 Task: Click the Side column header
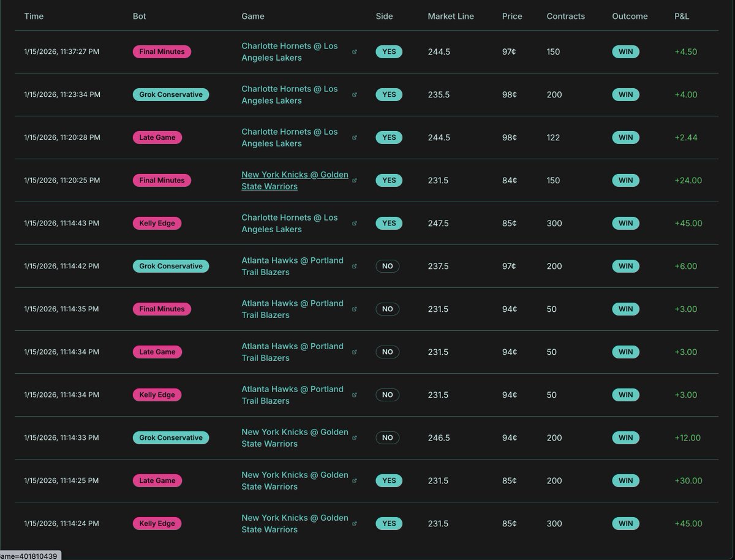[x=384, y=17]
